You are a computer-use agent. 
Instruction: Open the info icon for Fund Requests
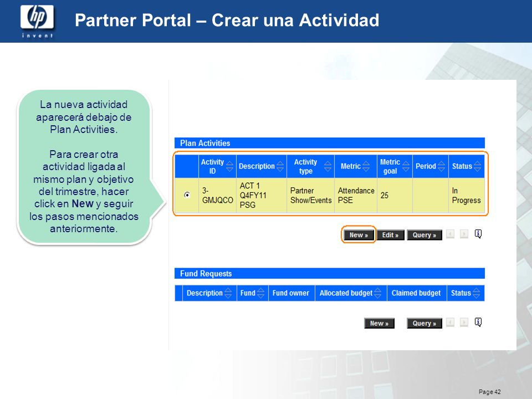pos(478,323)
